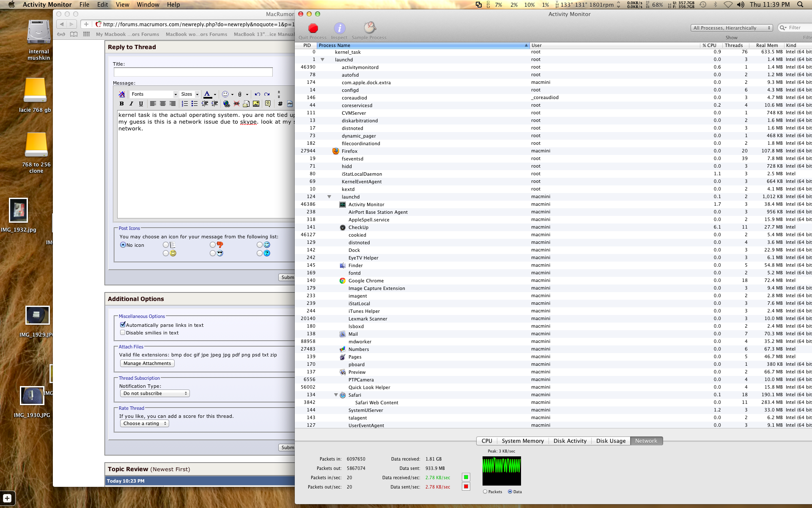Open the View menu
This screenshot has height=508, width=812.
pyautogui.click(x=122, y=5)
